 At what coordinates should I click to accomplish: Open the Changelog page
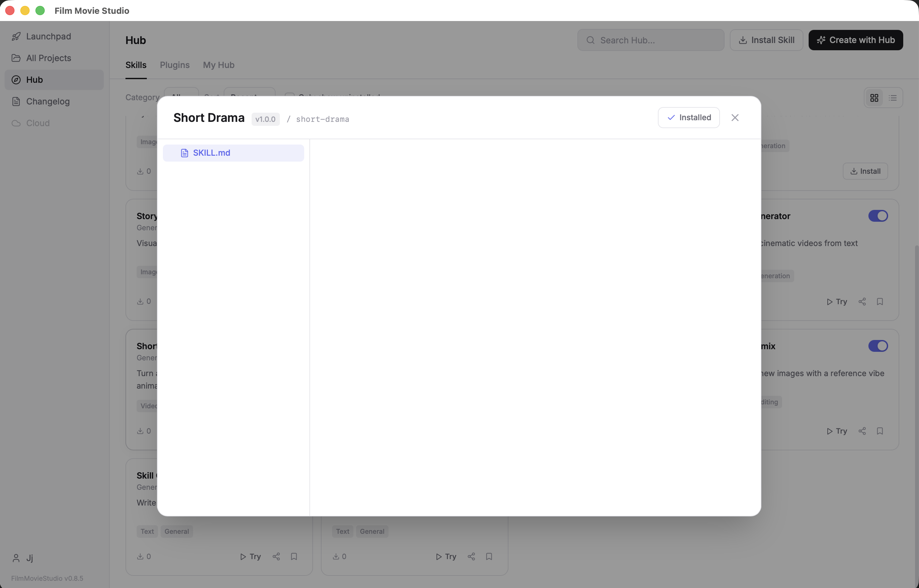[x=54, y=102]
